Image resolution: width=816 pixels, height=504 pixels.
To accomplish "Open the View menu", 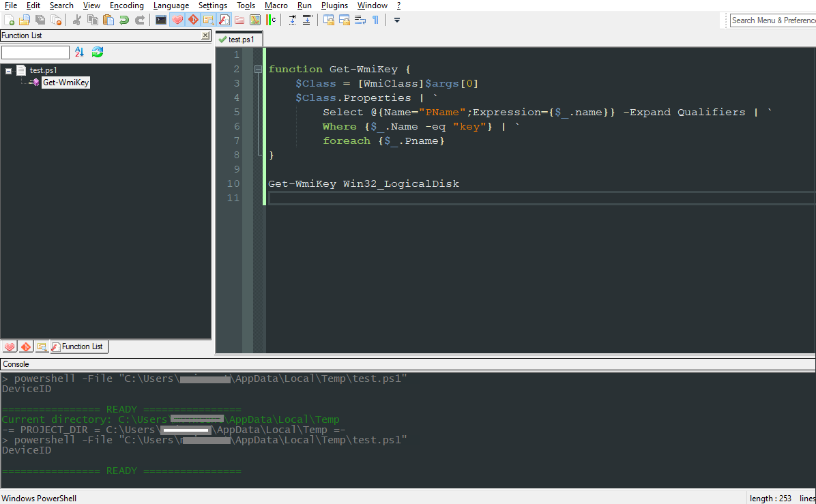I will [91, 5].
